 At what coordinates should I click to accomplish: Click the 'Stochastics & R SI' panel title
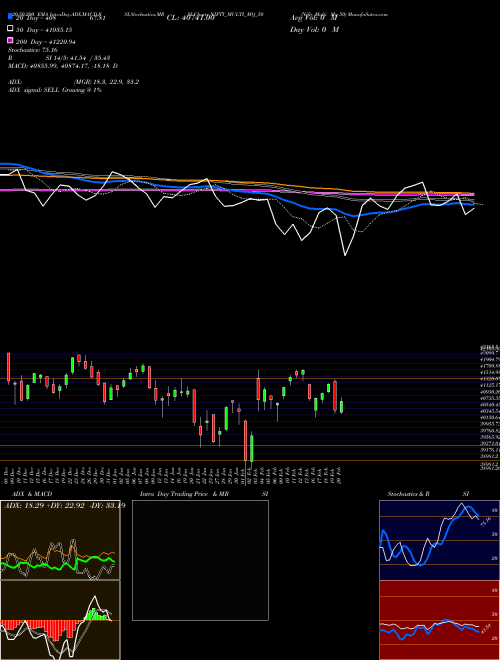point(428,494)
